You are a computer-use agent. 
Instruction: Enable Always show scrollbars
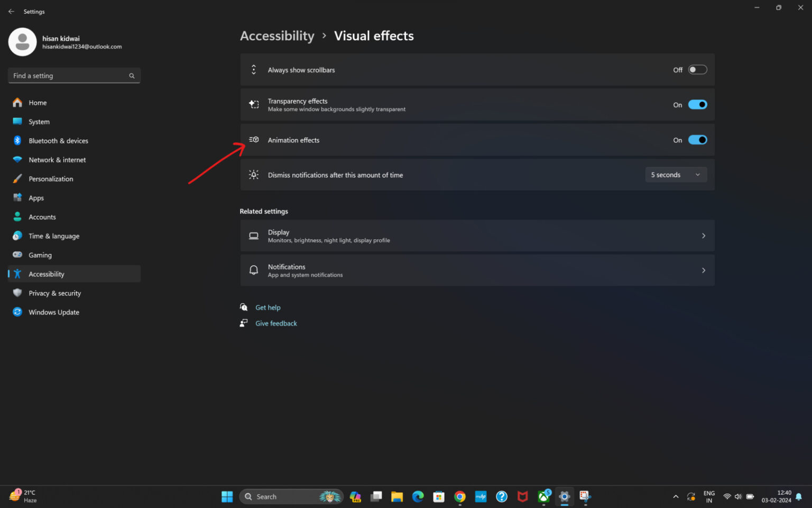[x=697, y=69]
